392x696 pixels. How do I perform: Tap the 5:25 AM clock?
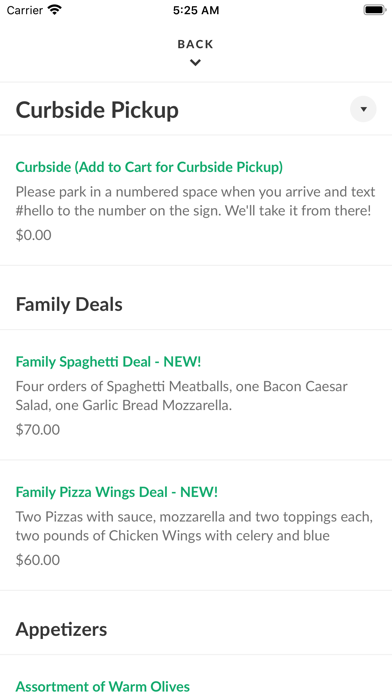(196, 10)
